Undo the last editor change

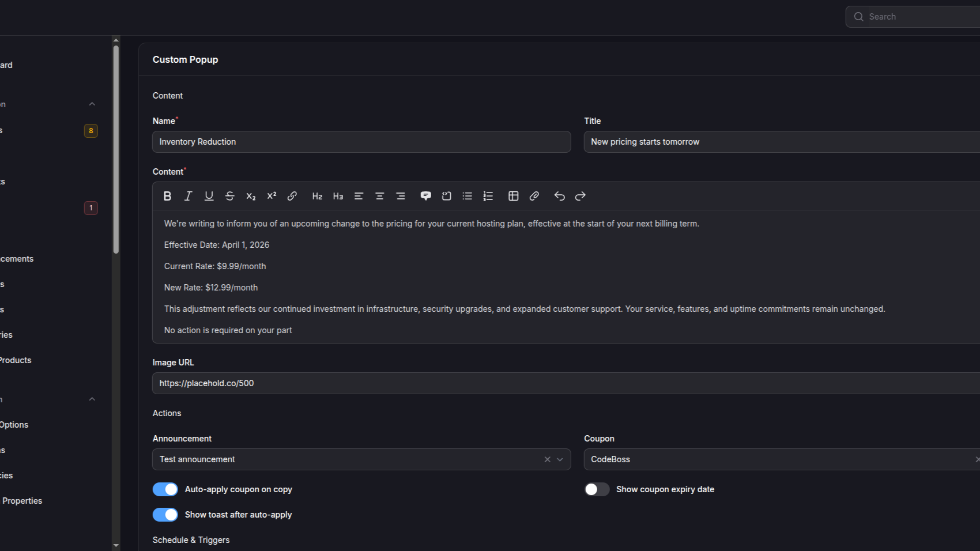coord(559,196)
